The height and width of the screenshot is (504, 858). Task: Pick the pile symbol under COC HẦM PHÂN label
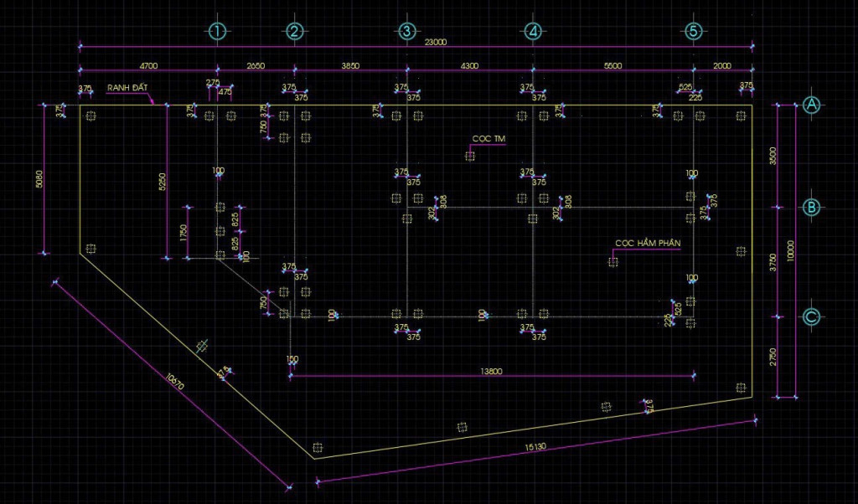click(x=612, y=262)
